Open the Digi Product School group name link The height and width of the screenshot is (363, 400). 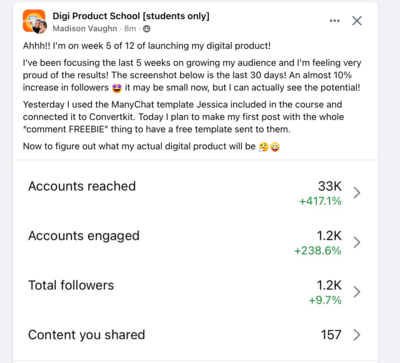coord(131,16)
